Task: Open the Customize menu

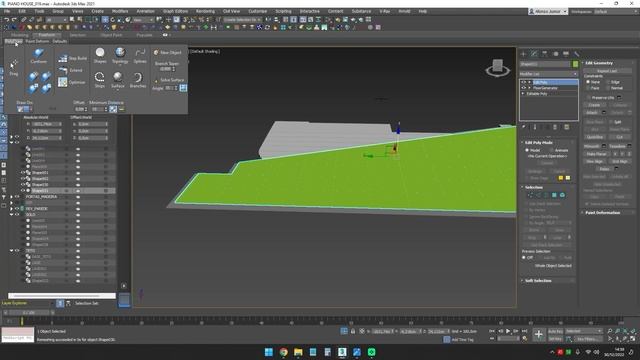Action: [258, 11]
